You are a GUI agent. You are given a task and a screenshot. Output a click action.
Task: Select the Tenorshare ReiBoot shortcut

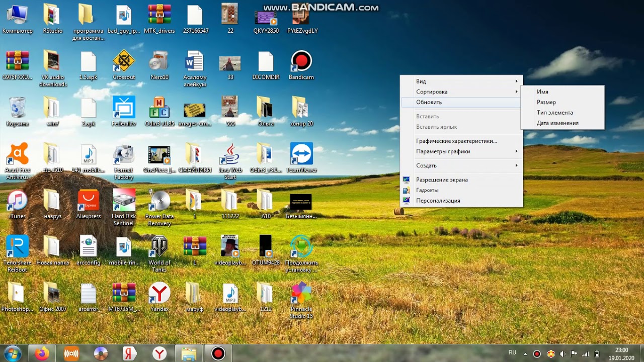click(x=17, y=254)
